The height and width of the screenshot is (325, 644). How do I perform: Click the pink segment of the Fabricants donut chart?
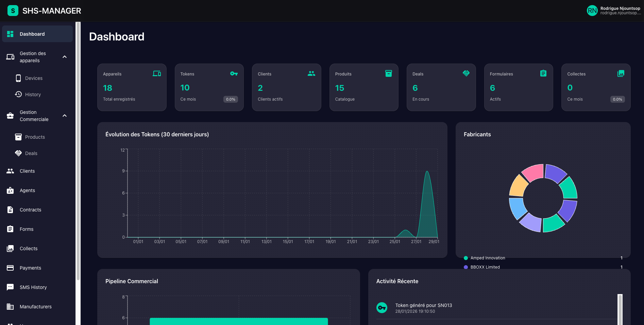(533, 172)
